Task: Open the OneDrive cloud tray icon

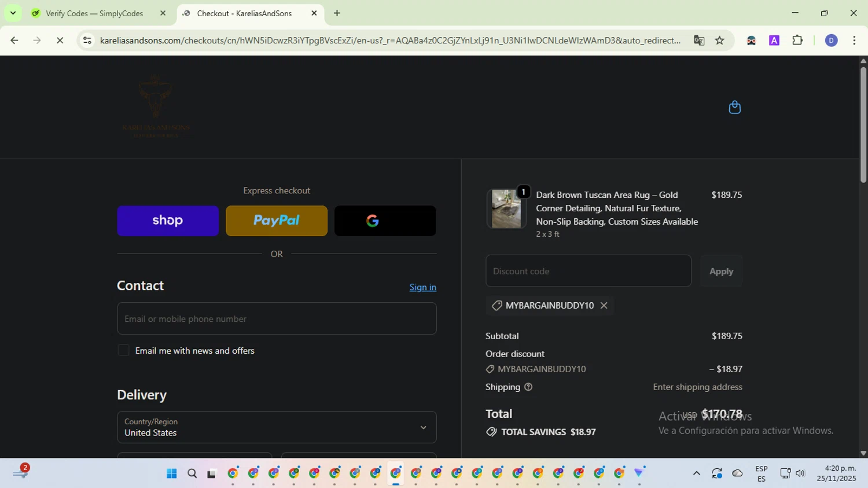Action: [737, 474]
